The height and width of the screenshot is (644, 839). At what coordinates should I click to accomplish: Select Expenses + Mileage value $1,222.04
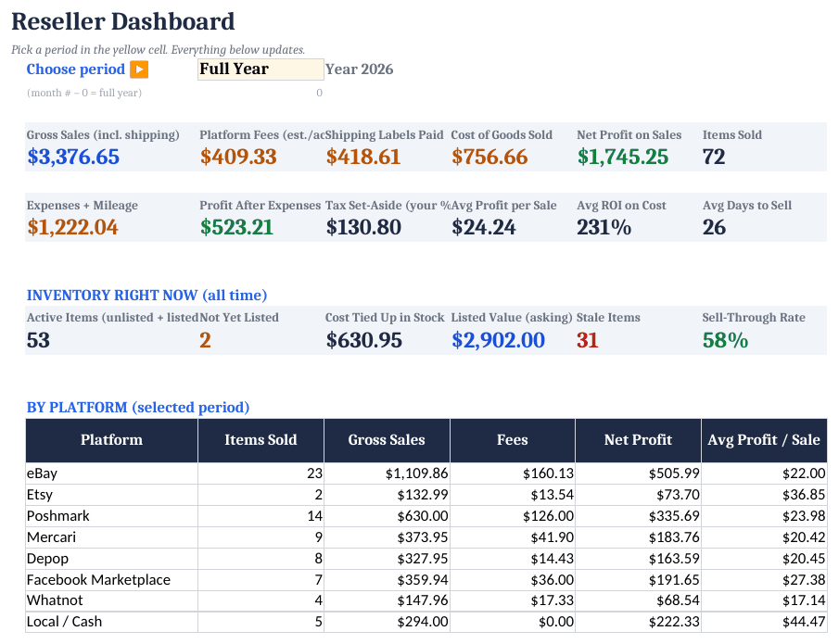(x=72, y=227)
